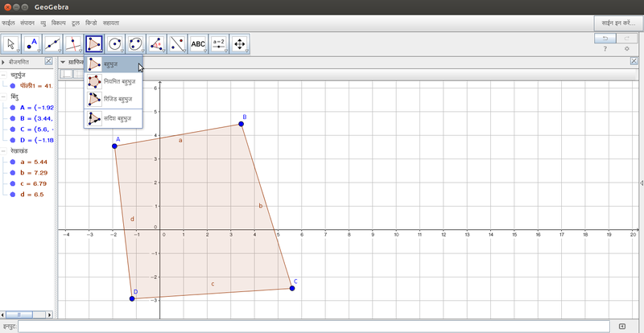
Task: Collapse the graphics view style bar triangle
Action: tap(63, 63)
